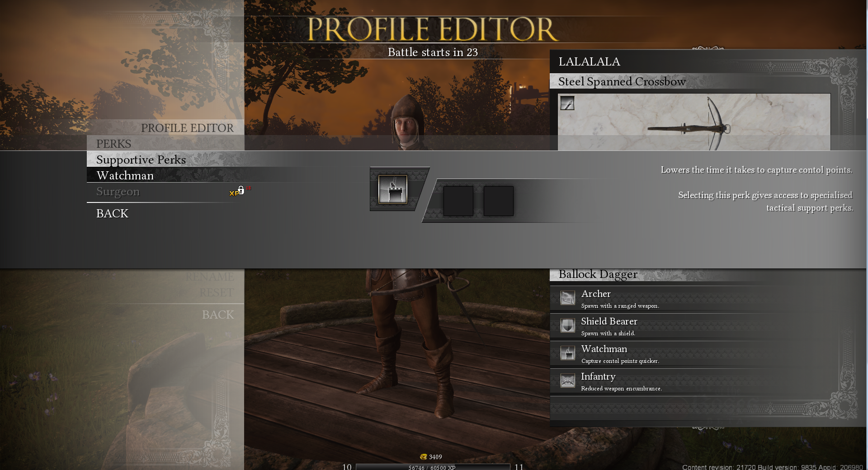Click the Shield Bearer perk icon
868x470 pixels.
pos(567,325)
